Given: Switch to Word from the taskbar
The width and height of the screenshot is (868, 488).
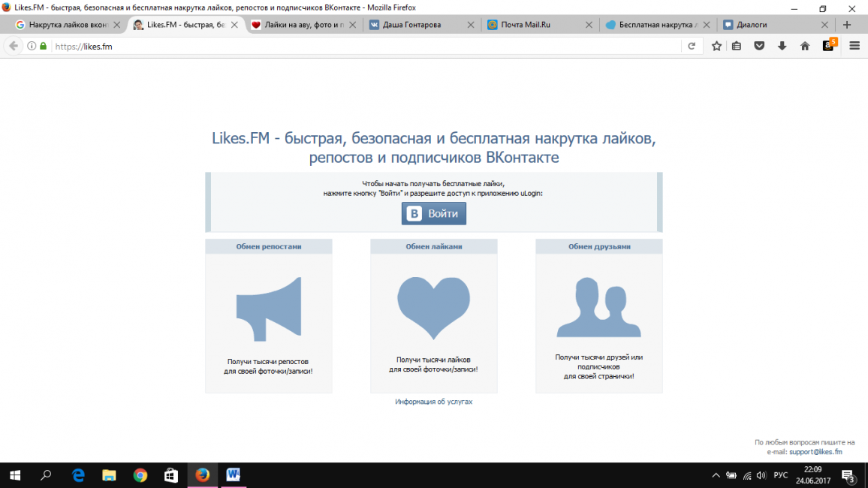Looking at the screenshot, I should point(233,475).
